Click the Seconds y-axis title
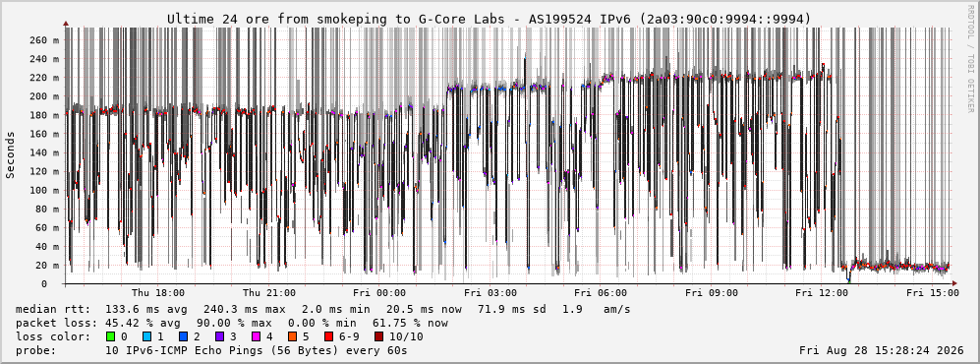 pyautogui.click(x=11, y=155)
